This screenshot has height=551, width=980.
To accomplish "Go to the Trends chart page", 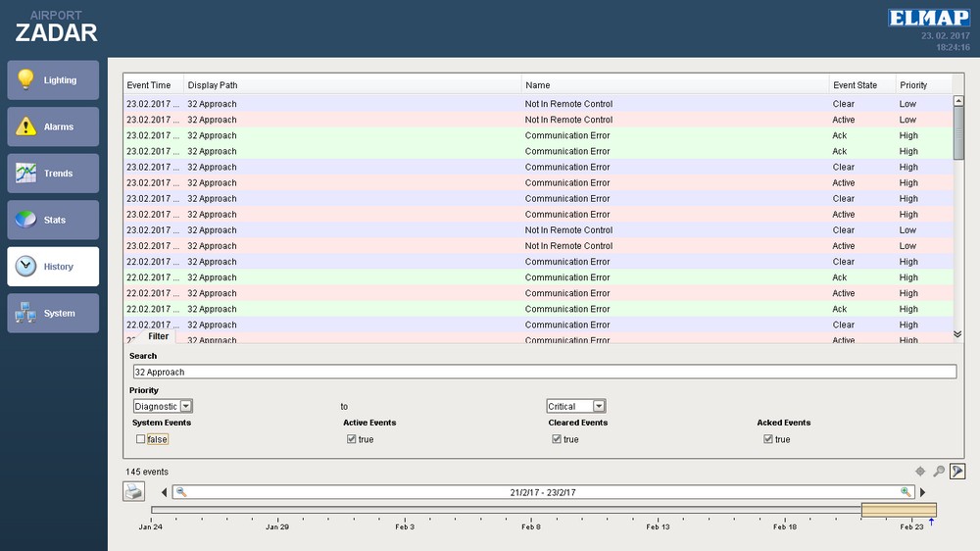I will click(x=53, y=174).
